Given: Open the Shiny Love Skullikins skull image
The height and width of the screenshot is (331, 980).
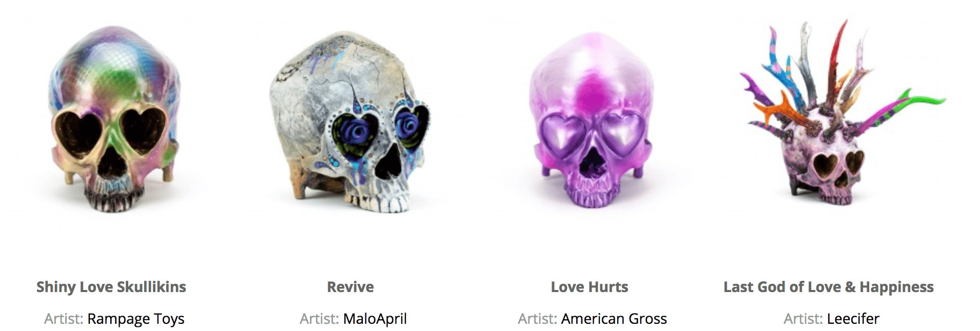Looking at the screenshot, I should pyautogui.click(x=113, y=119).
